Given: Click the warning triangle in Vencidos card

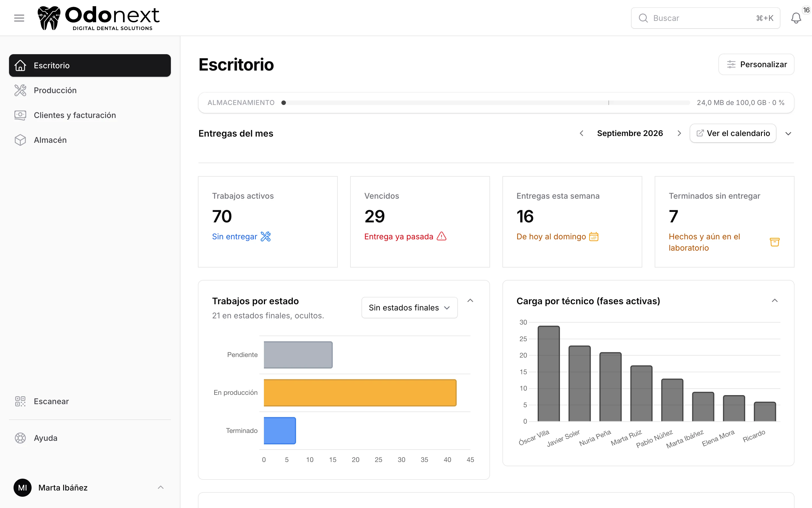Looking at the screenshot, I should coord(442,237).
